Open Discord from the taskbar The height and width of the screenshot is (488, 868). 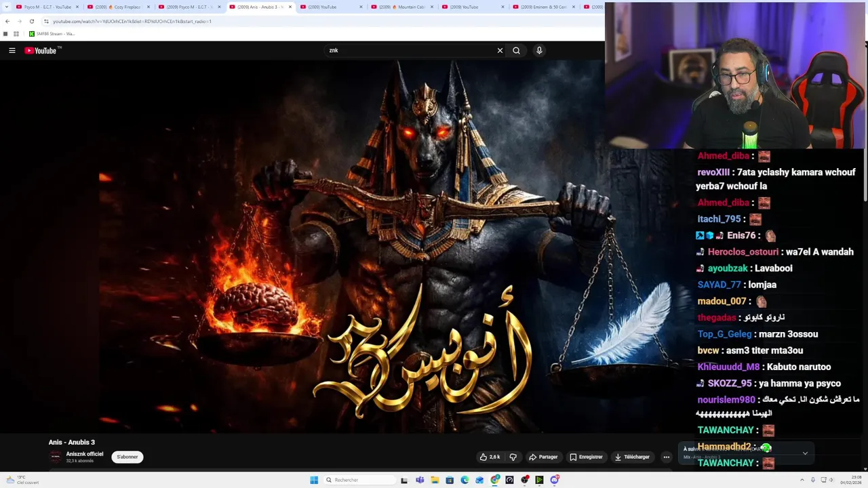(x=555, y=480)
